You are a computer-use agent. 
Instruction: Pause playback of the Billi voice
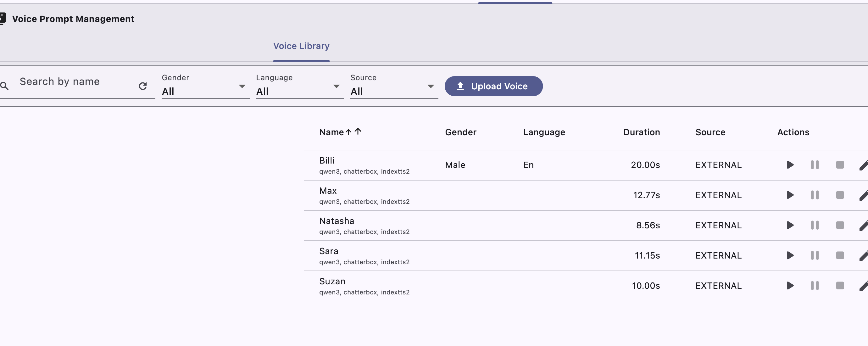pos(815,165)
